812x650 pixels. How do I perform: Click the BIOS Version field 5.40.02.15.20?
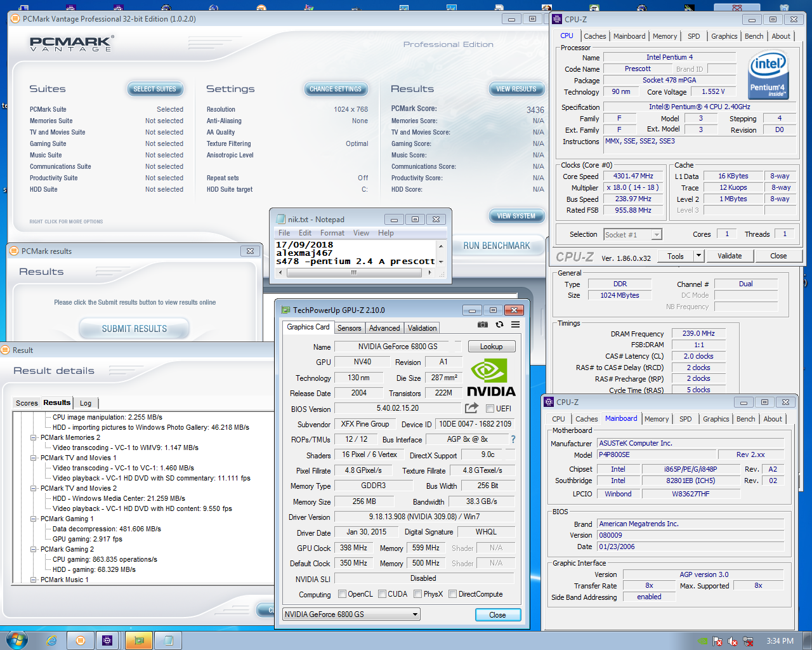click(398, 408)
